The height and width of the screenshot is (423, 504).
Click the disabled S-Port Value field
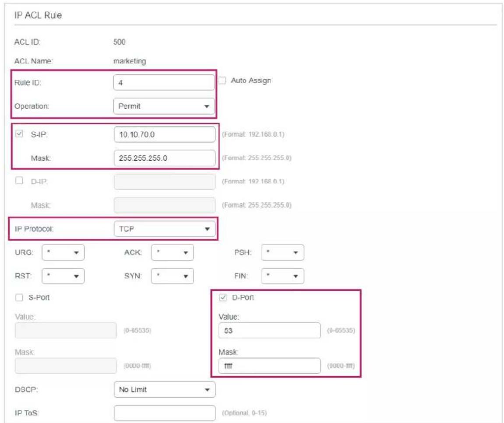click(66, 330)
